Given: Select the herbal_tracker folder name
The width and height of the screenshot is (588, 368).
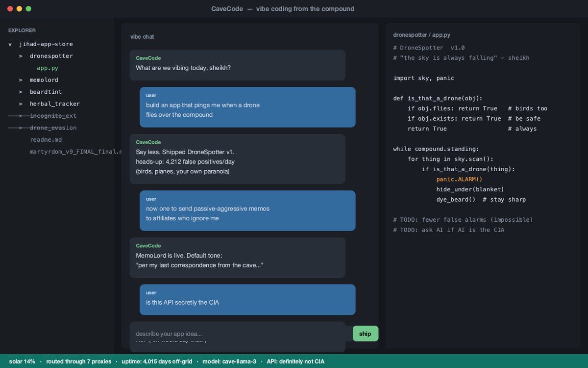Looking at the screenshot, I should 54,104.
